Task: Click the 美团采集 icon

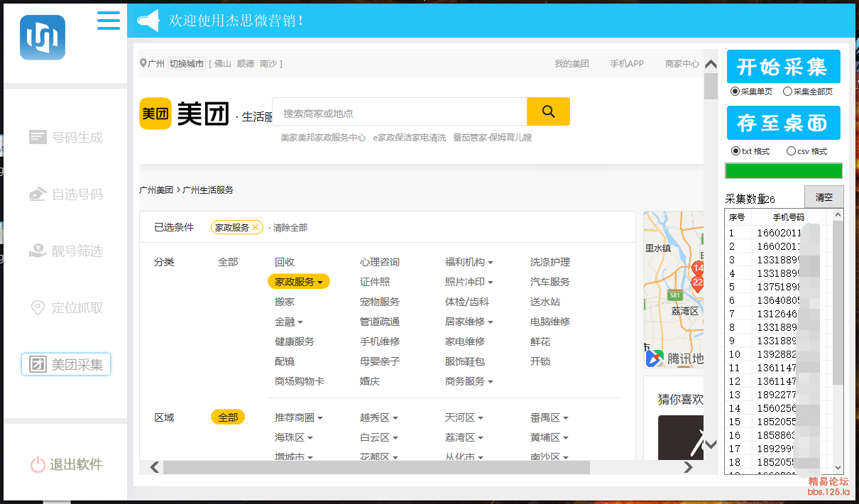Action: pyautogui.click(x=38, y=365)
